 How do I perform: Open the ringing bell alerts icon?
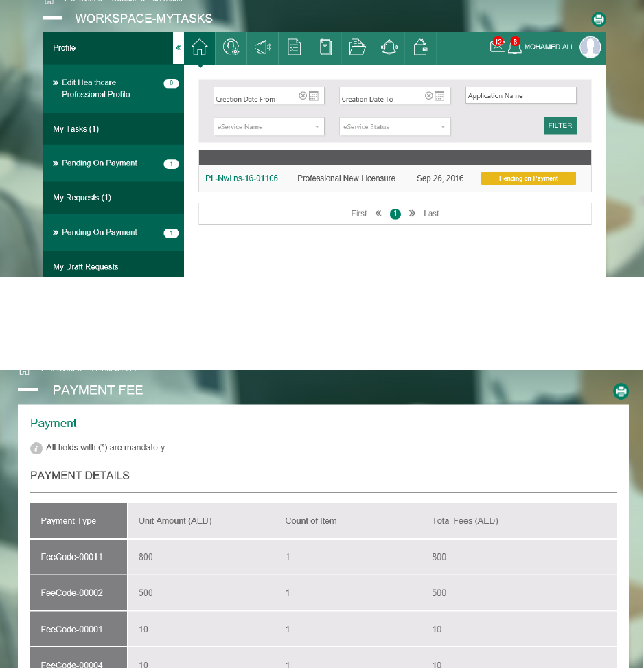(x=389, y=47)
